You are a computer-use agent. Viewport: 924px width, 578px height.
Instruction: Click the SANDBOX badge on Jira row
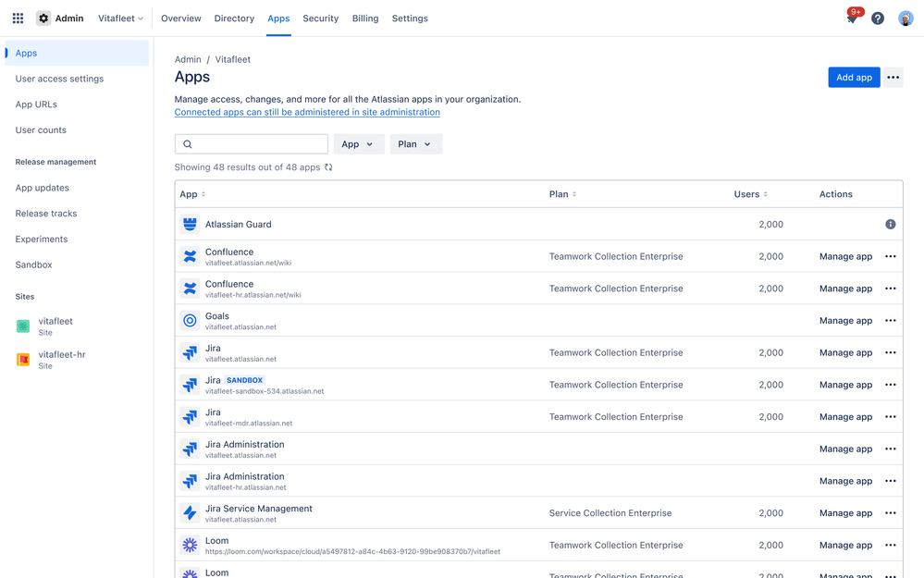[x=244, y=380]
